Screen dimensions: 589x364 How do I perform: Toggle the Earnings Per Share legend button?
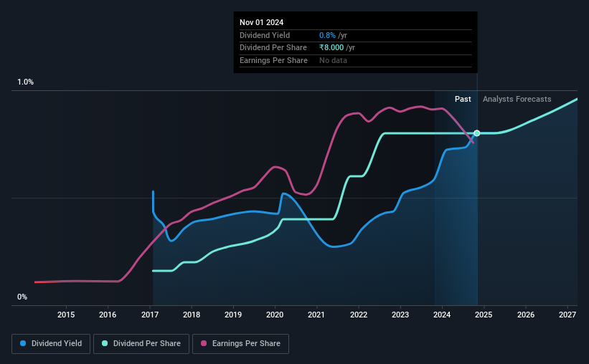[240, 344]
